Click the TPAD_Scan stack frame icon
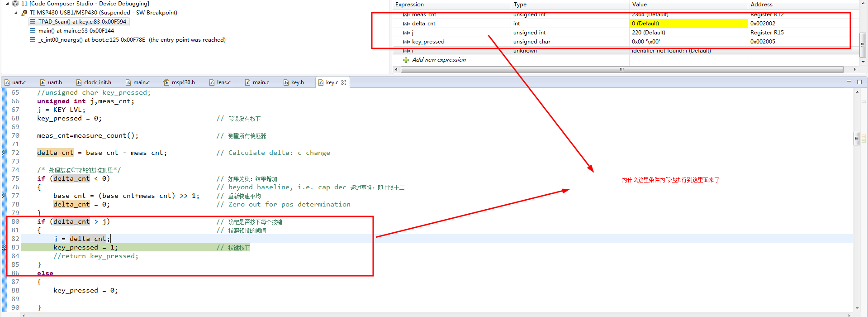 click(33, 22)
